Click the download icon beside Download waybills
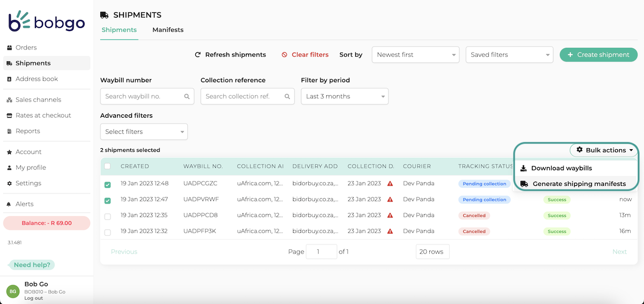The width and height of the screenshot is (644, 304). [524, 168]
